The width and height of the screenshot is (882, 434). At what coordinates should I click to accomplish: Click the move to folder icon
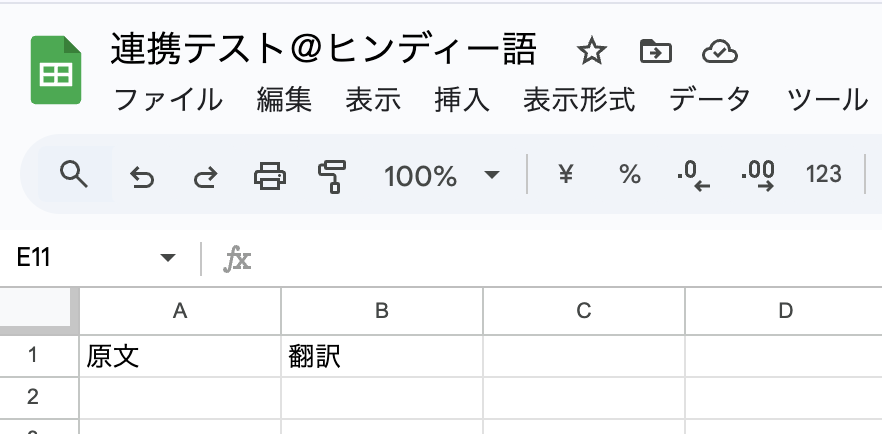tap(655, 51)
